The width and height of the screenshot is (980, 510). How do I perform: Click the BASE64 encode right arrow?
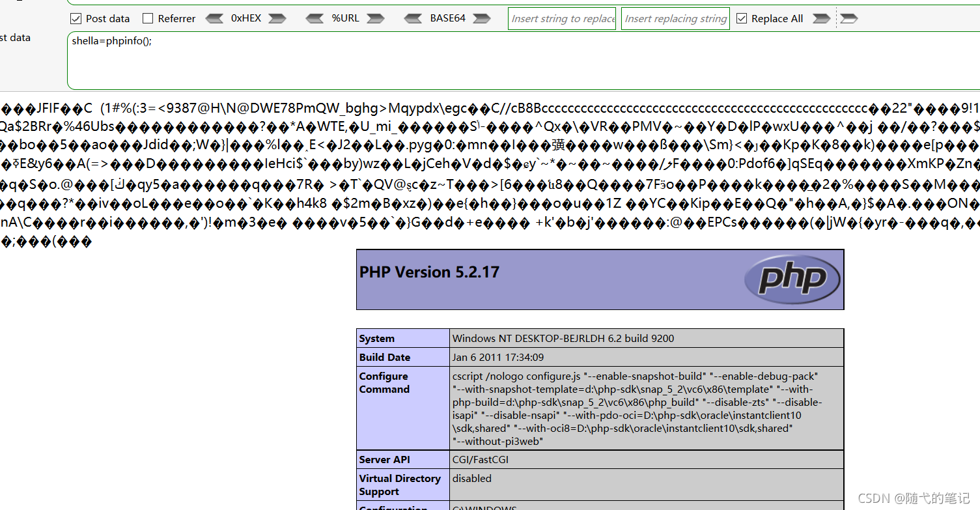[x=482, y=18]
